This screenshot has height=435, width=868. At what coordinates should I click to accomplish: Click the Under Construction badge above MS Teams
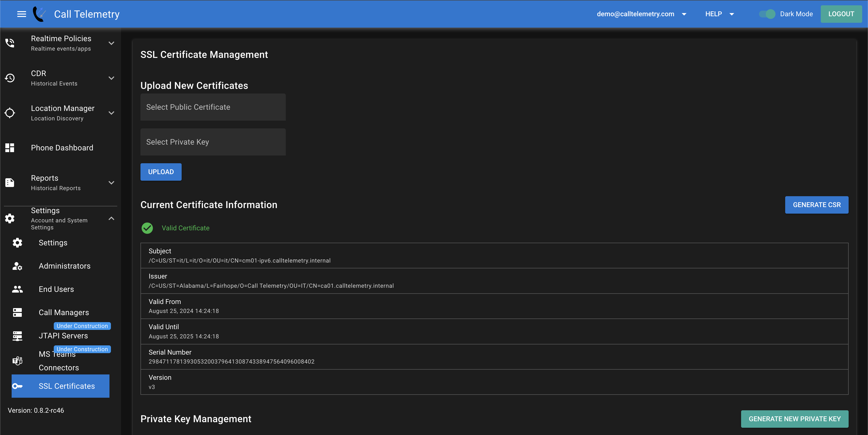82,349
